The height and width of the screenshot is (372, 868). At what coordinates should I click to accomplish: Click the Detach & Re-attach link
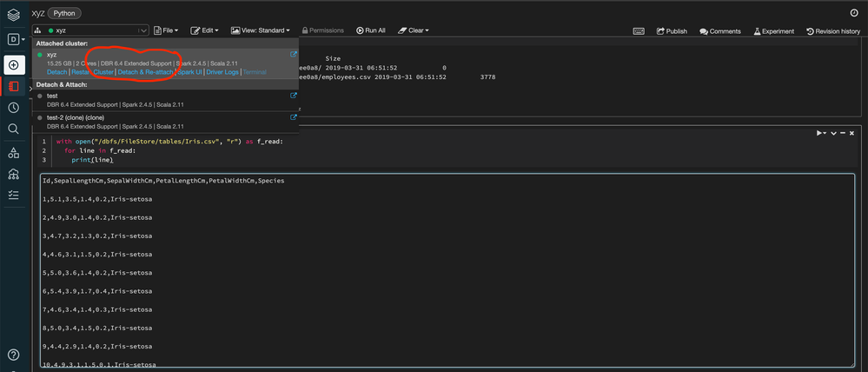click(145, 72)
